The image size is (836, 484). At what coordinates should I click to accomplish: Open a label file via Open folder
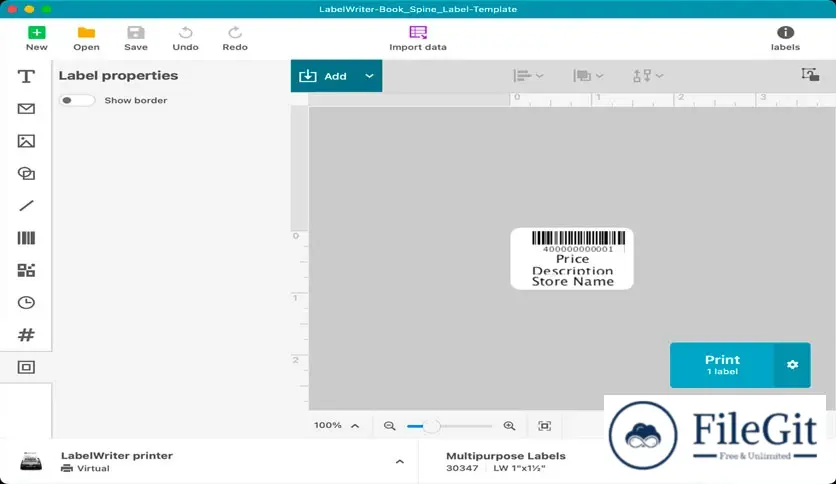[x=86, y=38]
